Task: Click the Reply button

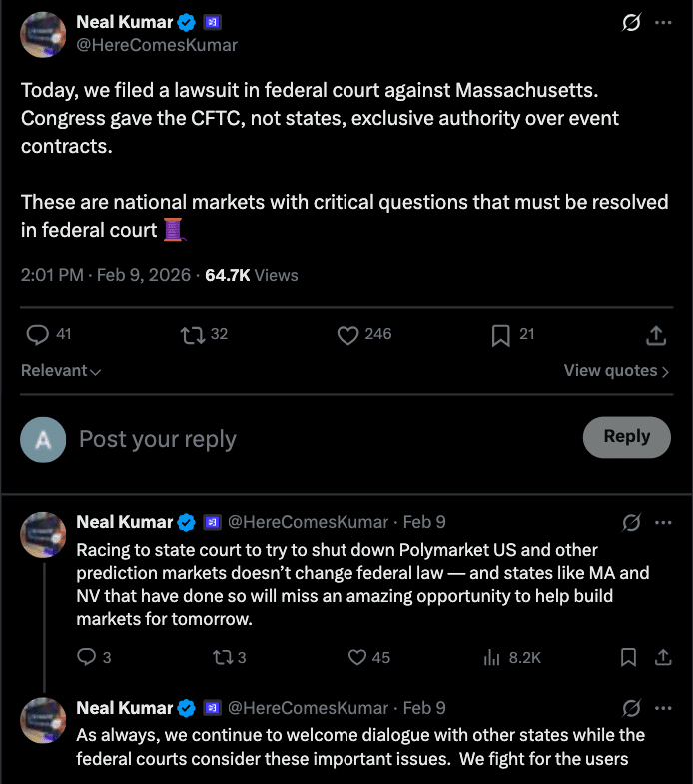Action: [x=626, y=437]
